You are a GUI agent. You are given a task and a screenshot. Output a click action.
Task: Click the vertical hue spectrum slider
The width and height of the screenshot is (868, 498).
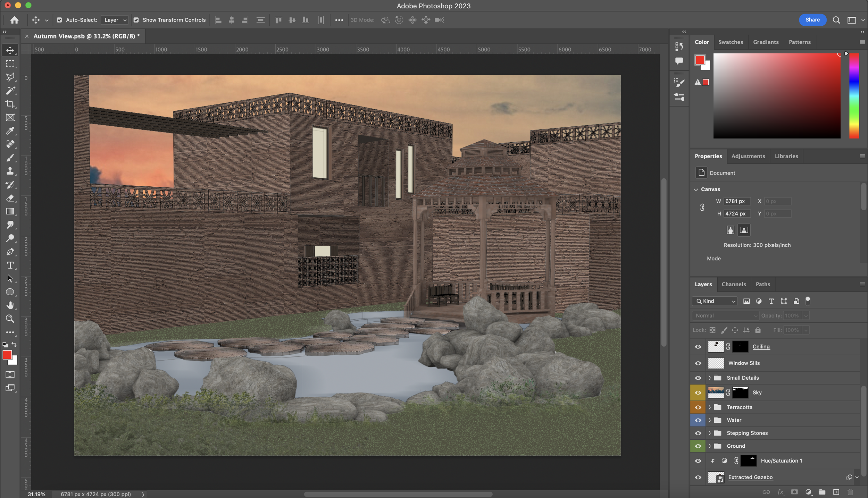(854, 96)
